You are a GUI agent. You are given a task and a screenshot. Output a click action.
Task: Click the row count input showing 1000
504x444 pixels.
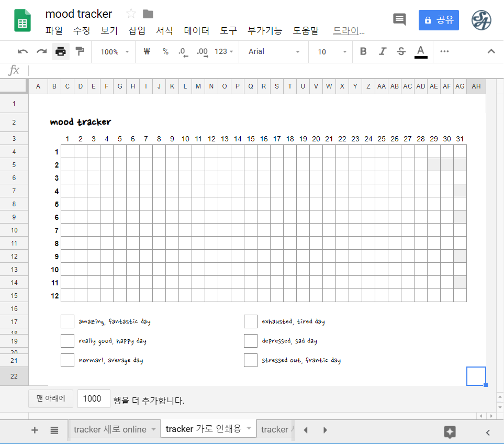[x=94, y=399]
